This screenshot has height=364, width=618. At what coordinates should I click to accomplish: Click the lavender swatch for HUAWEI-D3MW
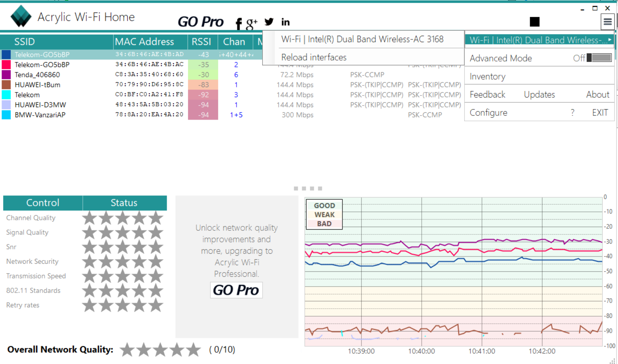click(x=6, y=104)
